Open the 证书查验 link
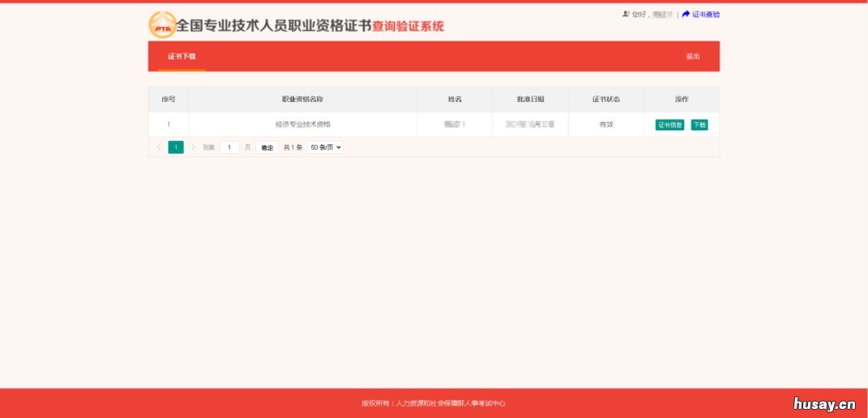 (706, 15)
